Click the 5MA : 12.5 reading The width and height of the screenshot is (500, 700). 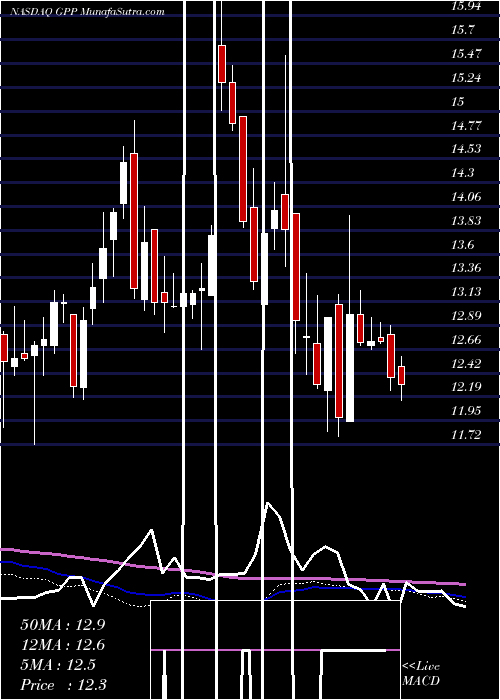click(58, 665)
